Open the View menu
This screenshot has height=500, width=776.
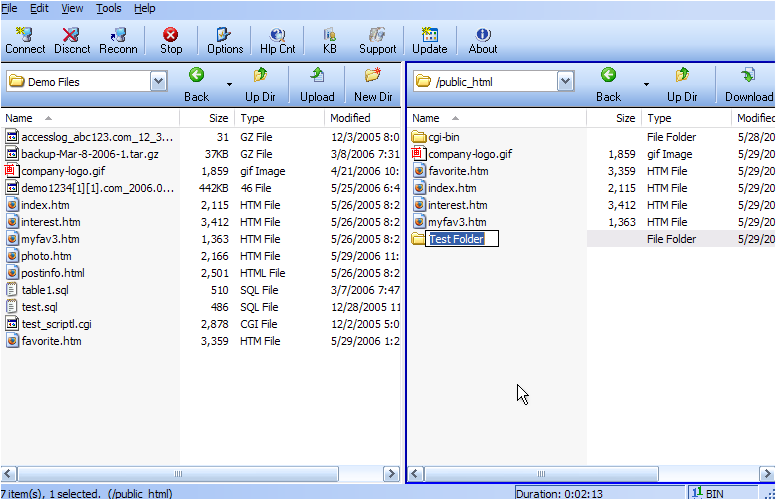click(x=72, y=8)
